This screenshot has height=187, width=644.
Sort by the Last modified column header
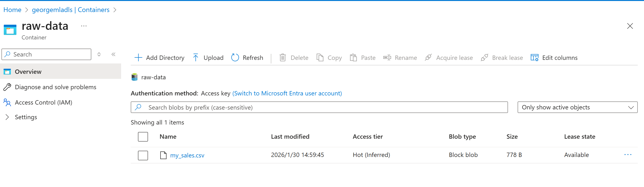290,137
